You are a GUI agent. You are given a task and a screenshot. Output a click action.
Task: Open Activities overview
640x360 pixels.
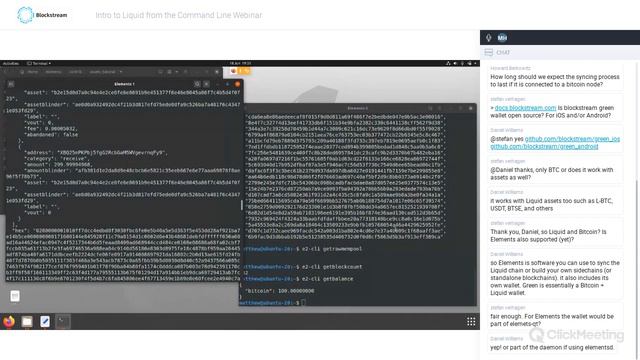click(x=11, y=63)
